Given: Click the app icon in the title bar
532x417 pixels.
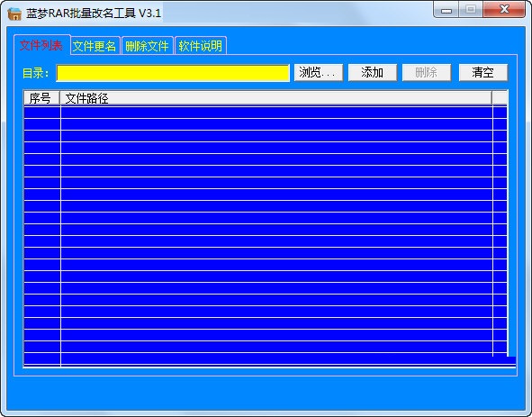Looking at the screenshot, I should (14, 14).
